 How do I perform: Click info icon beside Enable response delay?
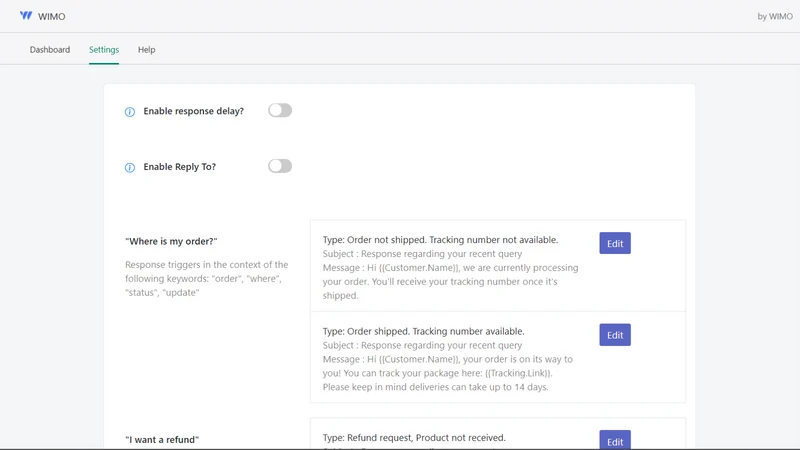(x=130, y=112)
